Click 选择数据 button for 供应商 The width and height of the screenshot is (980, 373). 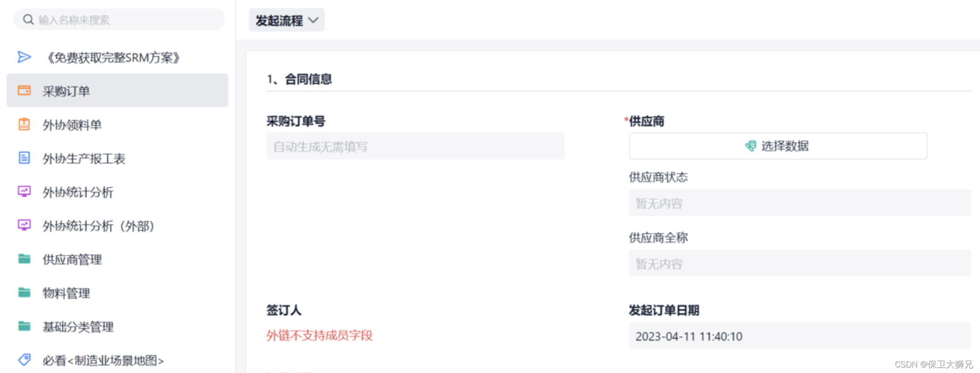tap(778, 146)
